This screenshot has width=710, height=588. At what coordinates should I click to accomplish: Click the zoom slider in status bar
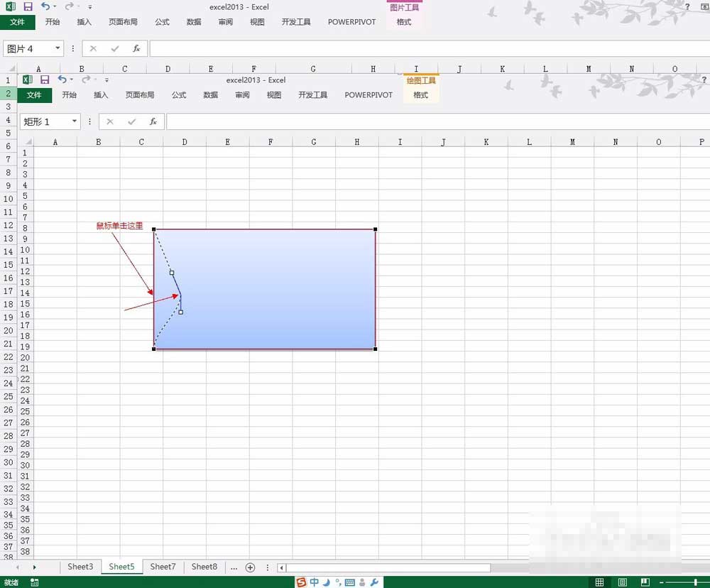point(695,582)
